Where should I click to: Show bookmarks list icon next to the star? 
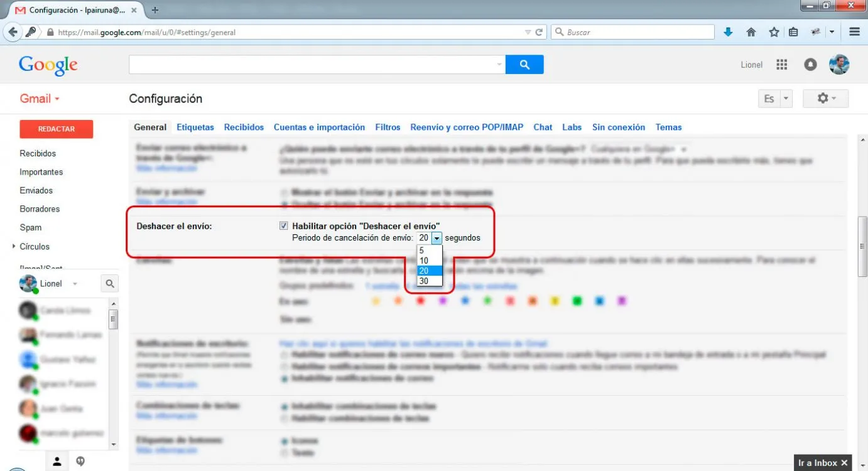click(793, 32)
